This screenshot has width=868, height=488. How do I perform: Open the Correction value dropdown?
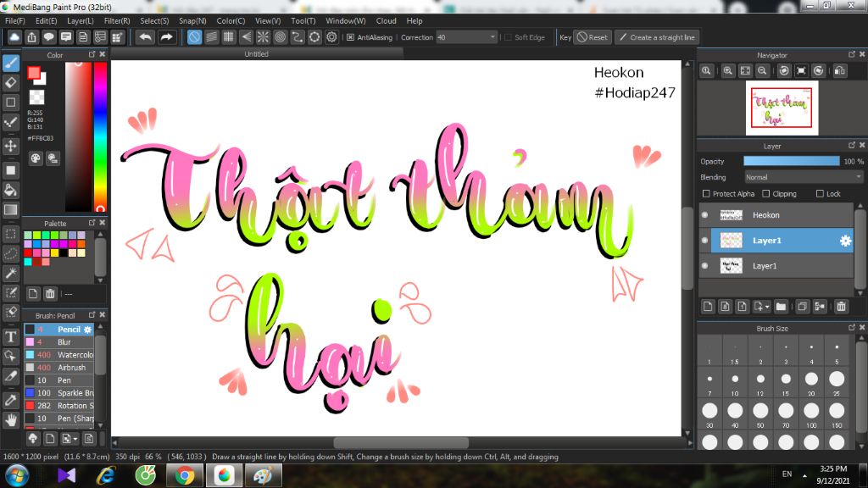click(x=467, y=37)
